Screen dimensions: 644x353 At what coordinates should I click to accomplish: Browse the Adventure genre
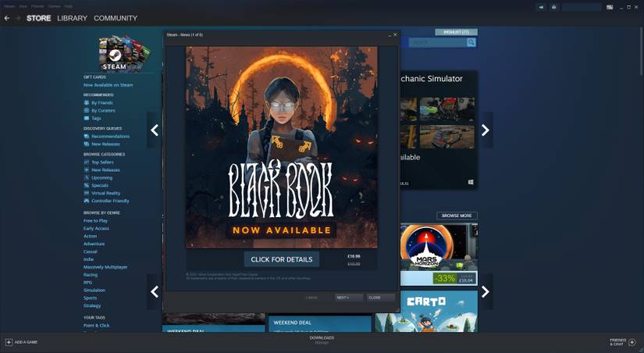pyautogui.click(x=94, y=244)
